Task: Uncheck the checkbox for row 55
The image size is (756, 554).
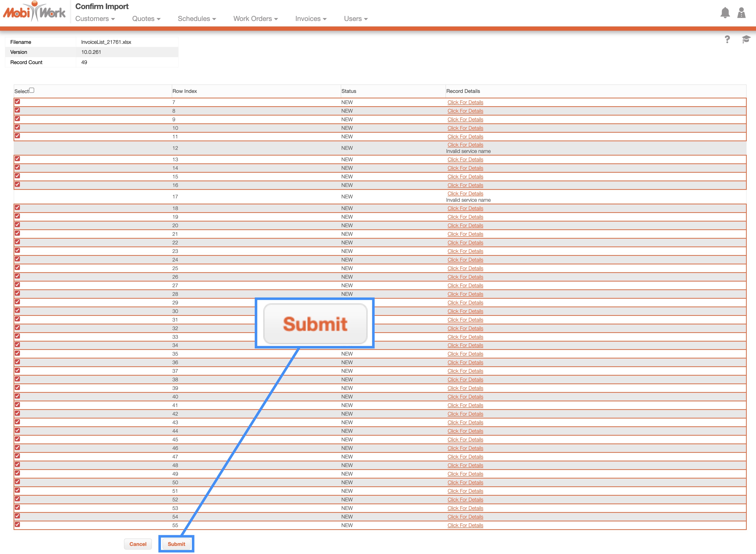Action: pyautogui.click(x=17, y=524)
